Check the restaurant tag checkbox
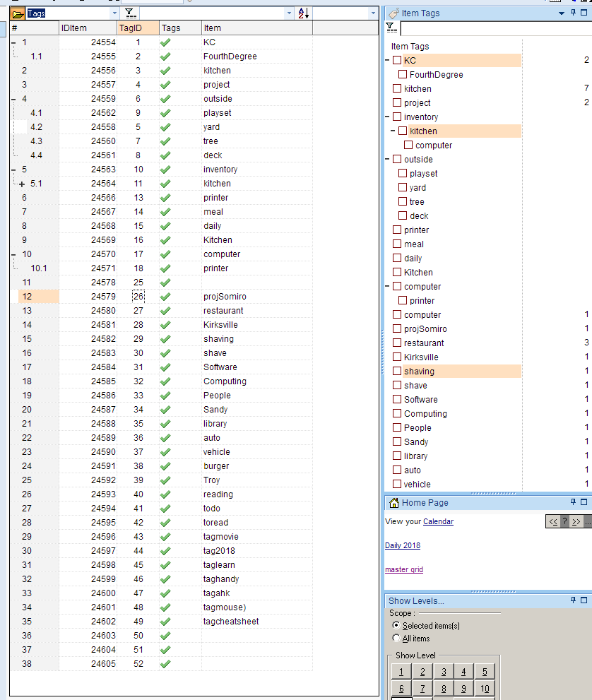Screen dimensions: 592x700 pos(397,343)
